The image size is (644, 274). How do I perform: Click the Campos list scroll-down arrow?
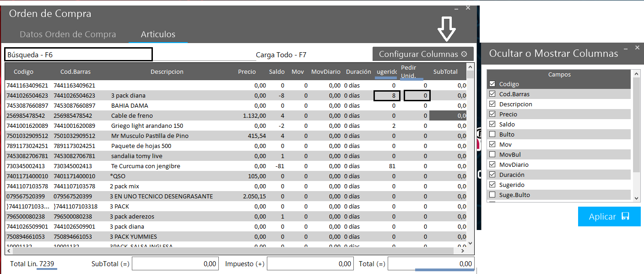(636, 198)
